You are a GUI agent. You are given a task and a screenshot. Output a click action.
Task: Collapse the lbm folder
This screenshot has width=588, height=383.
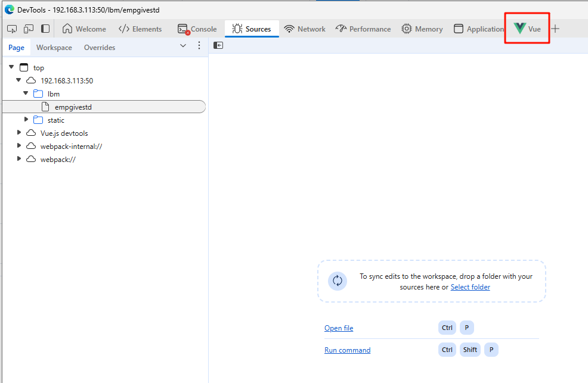[26, 94]
